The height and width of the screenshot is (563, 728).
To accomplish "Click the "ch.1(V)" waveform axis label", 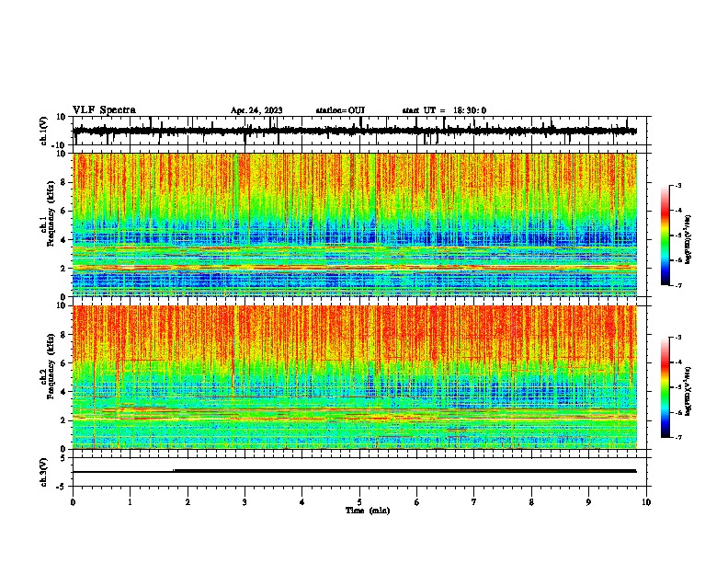I will point(44,131).
